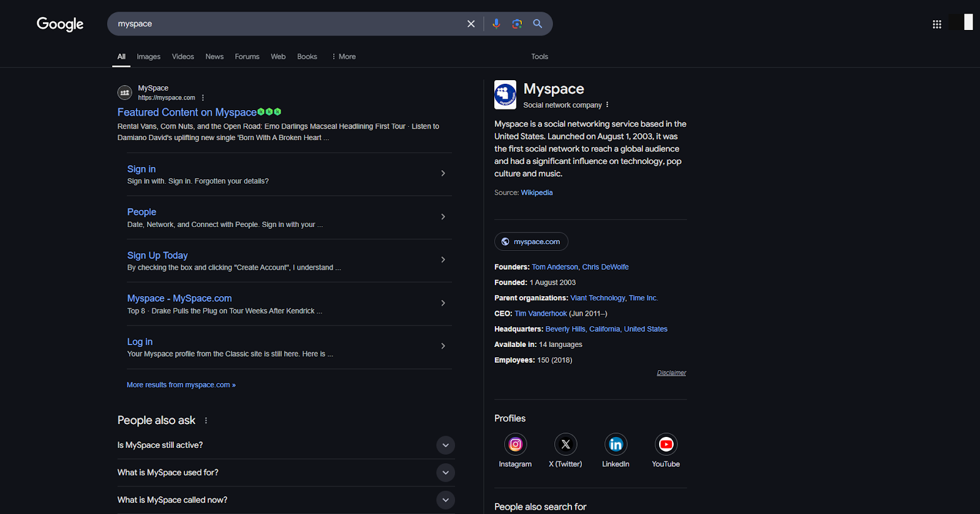Open the MySpace site favicon
The width and height of the screenshot is (980, 514).
(125, 93)
